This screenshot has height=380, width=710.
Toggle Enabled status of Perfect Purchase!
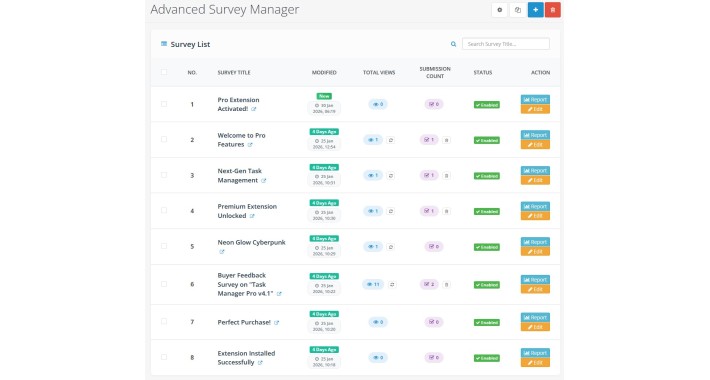487,322
